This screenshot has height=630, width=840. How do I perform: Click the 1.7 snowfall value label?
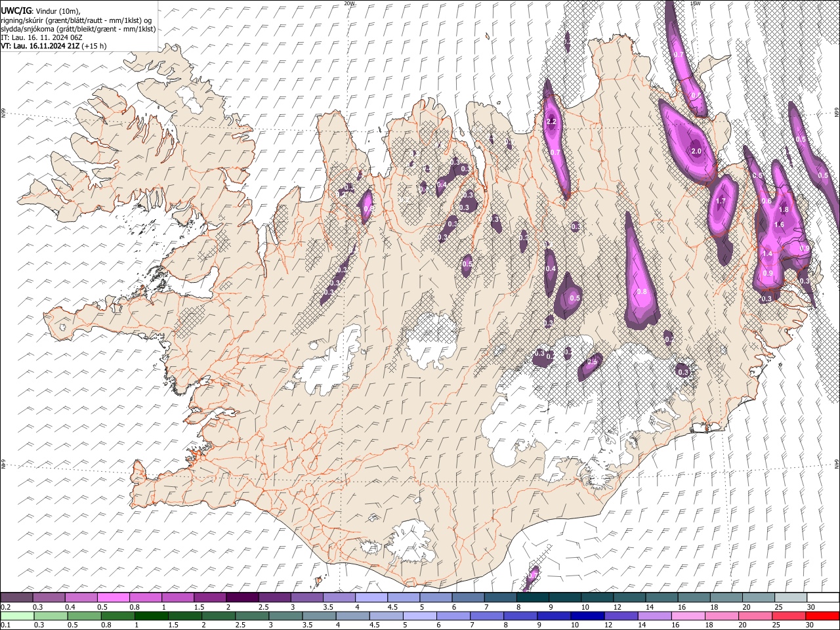(721, 201)
